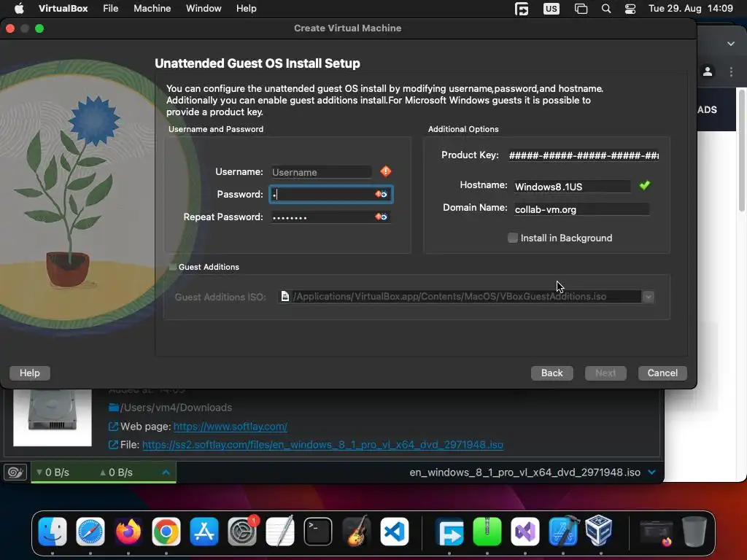
Task: Click the browser window vertical scrollbar
Action: coord(741,150)
